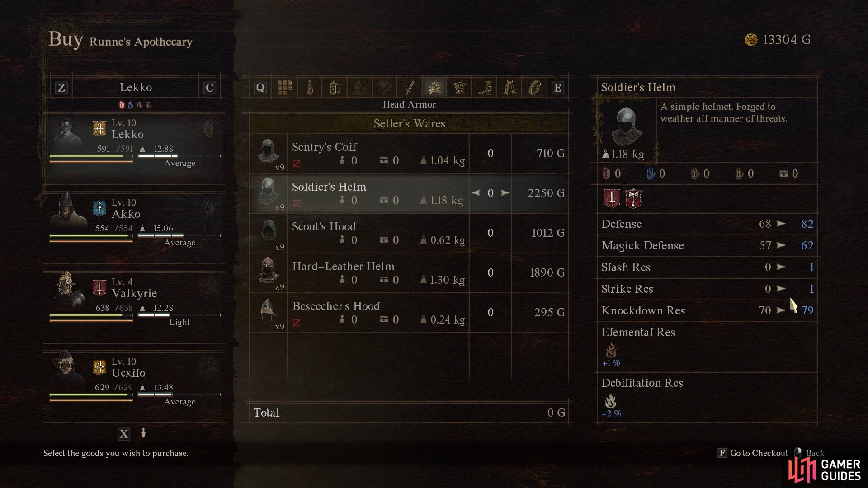The width and height of the screenshot is (868, 488).
Task: Decrease Soldier's Helm quantity with left arrow
Action: click(476, 193)
